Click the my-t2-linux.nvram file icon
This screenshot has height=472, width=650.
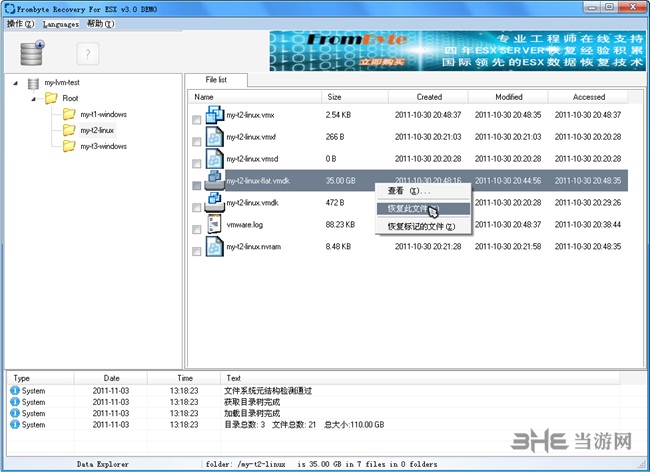pos(215,247)
